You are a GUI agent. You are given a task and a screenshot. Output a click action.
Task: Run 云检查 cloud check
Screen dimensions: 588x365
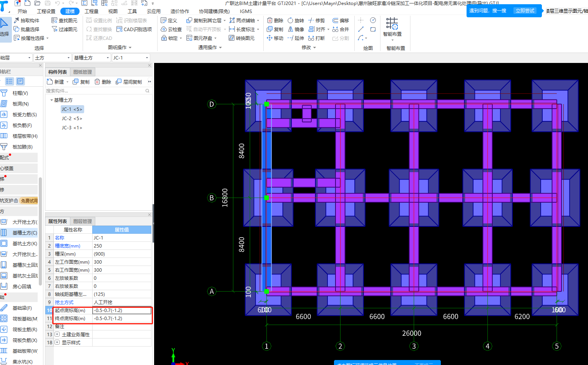171,29
